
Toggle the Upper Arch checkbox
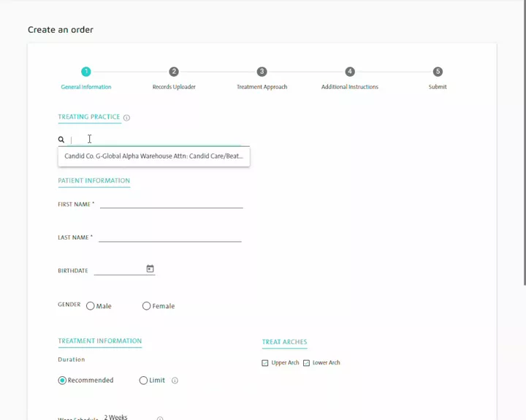265,363
